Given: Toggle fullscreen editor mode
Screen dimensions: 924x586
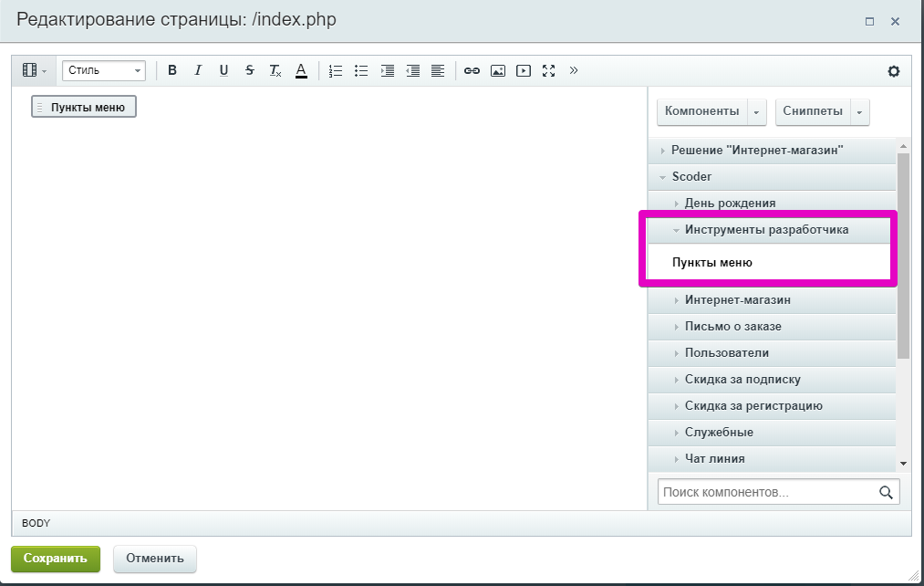Looking at the screenshot, I should (548, 70).
